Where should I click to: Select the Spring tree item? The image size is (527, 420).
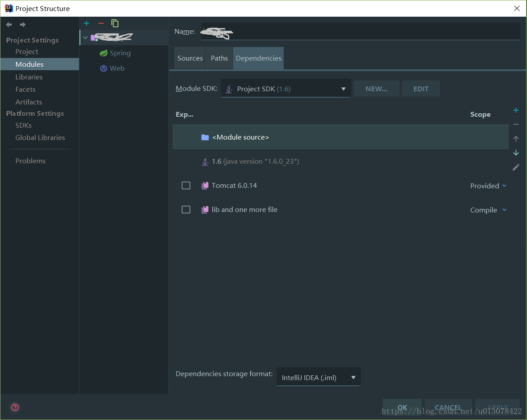[120, 53]
